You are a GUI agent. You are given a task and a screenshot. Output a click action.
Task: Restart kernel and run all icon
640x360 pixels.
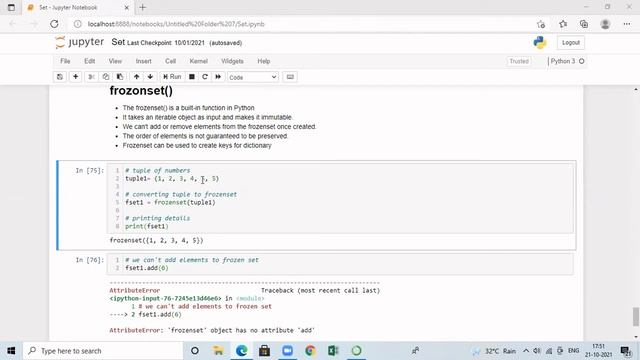(x=218, y=77)
